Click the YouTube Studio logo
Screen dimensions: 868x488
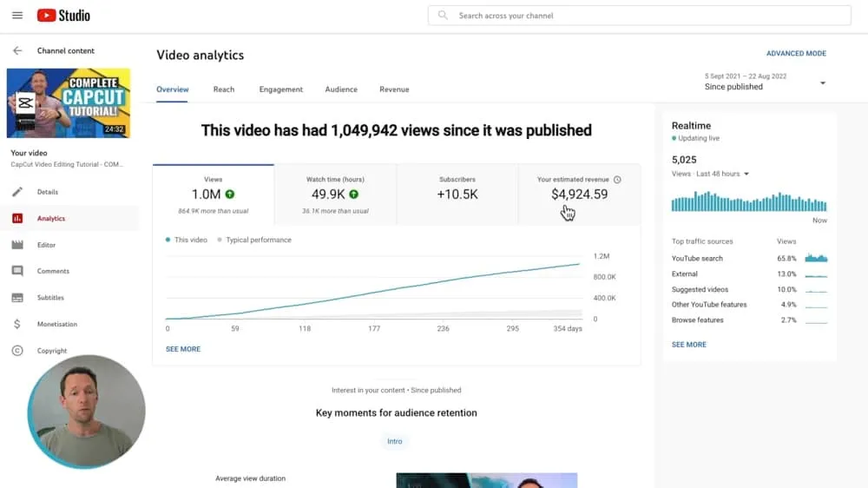tap(63, 16)
